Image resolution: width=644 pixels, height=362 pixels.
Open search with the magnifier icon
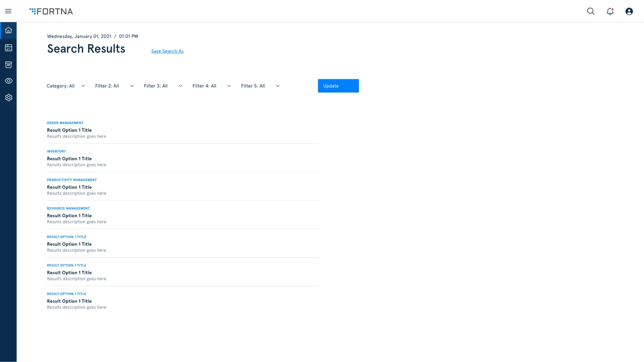pos(590,11)
